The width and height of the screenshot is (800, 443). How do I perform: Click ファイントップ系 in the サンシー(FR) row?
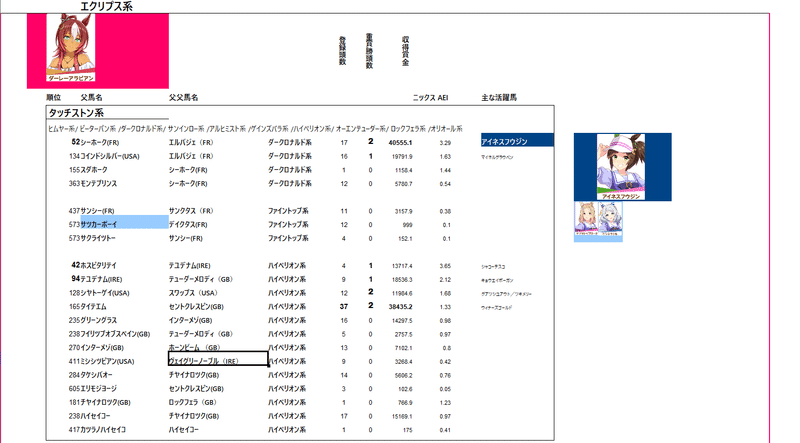[x=288, y=211]
